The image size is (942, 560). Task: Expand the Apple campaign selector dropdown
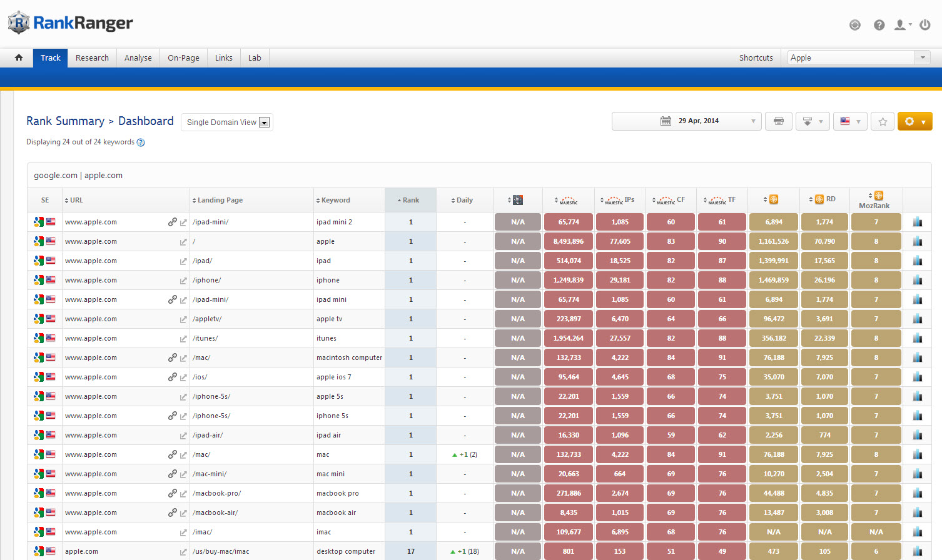point(922,57)
